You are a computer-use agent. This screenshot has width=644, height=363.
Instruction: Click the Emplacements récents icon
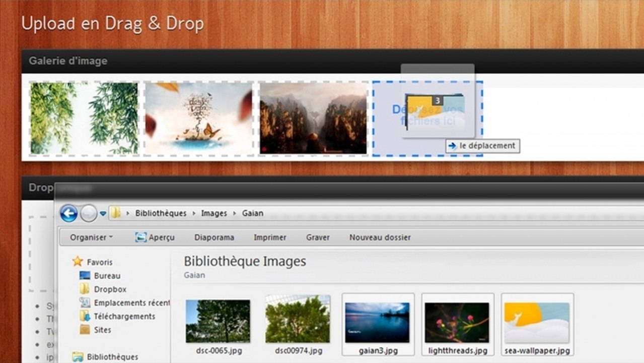click(x=85, y=303)
